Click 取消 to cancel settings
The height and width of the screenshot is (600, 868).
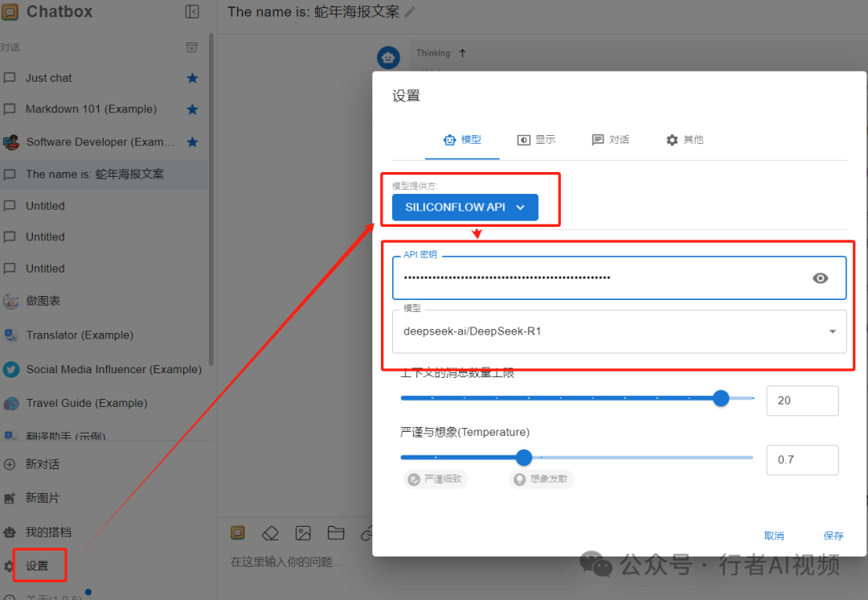(x=774, y=536)
